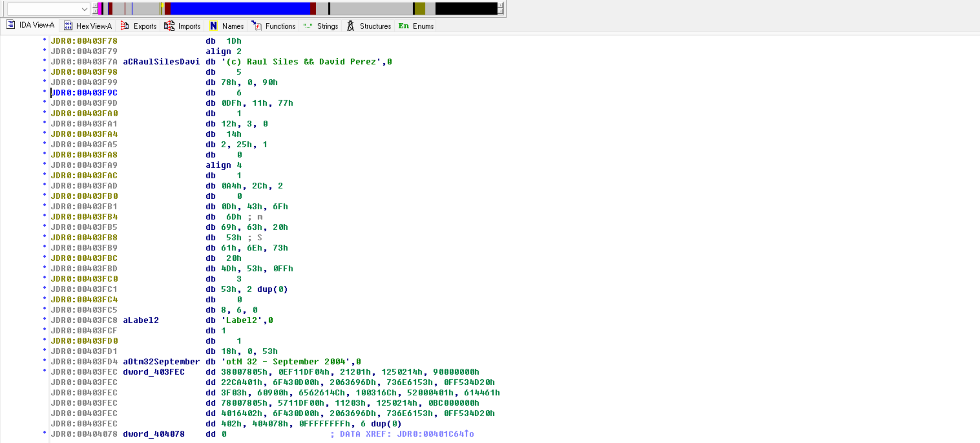Jump to the olive segment in navigation band
This screenshot has width=980, height=443.
[420, 8]
